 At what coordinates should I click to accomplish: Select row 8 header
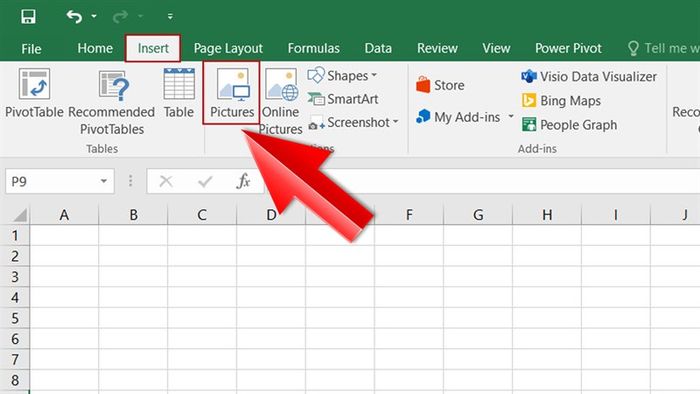click(x=15, y=380)
